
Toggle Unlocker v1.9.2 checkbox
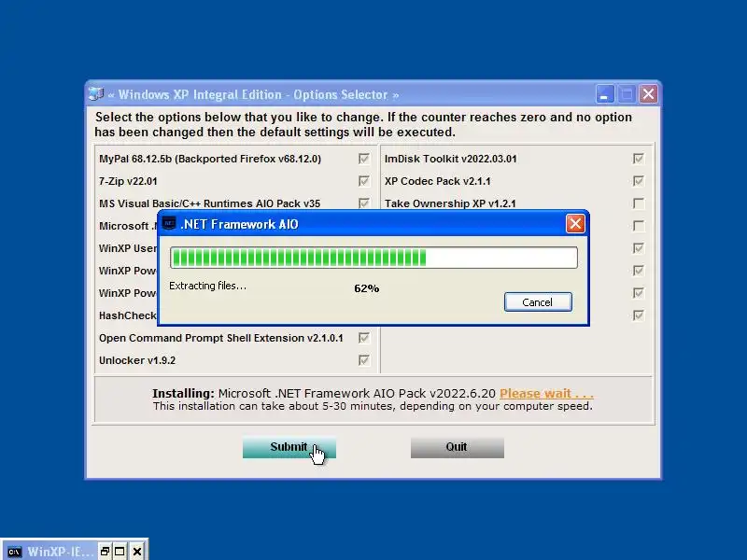(x=364, y=360)
